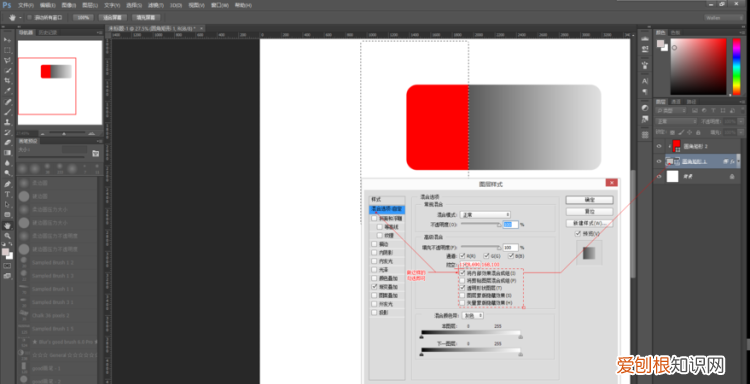Check 将剪贴图层混合成组 checkbox
Viewport: 750px width, 384px height.
pos(462,281)
